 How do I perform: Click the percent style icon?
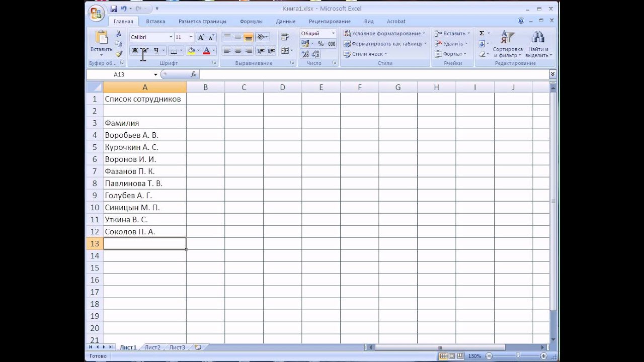click(x=320, y=44)
